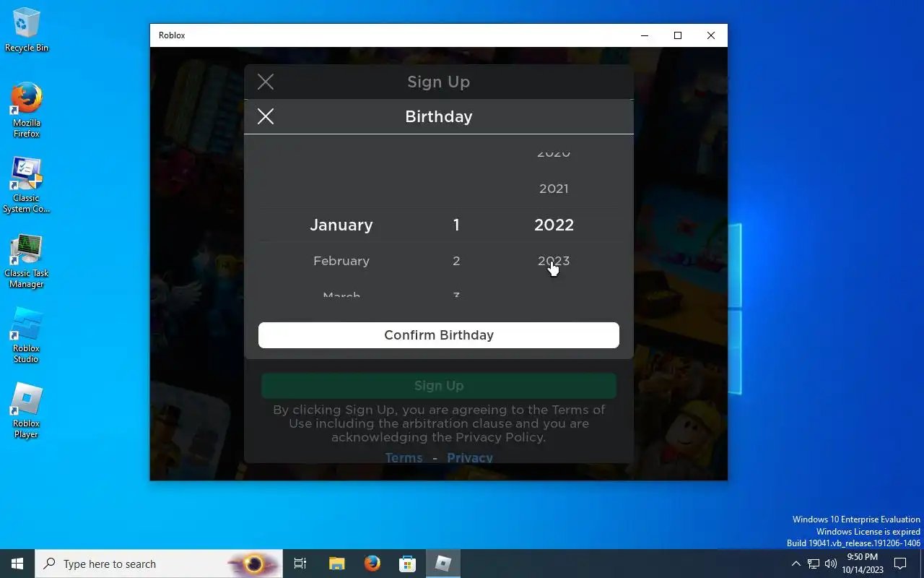Open the notification center icon
Screen dimensions: 924x578
900,564
